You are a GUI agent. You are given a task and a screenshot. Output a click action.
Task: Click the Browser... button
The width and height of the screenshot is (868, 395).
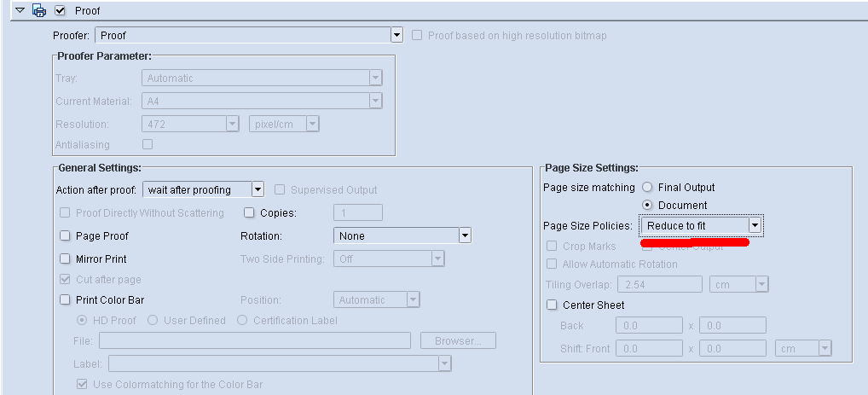click(458, 340)
